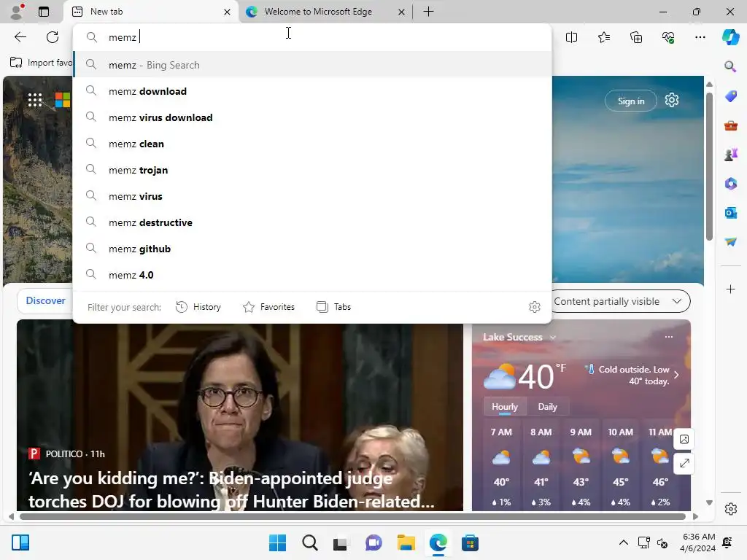The height and width of the screenshot is (560, 747).
Task: Open sidebar Shopping tag icon
Action: coord(730,96)
